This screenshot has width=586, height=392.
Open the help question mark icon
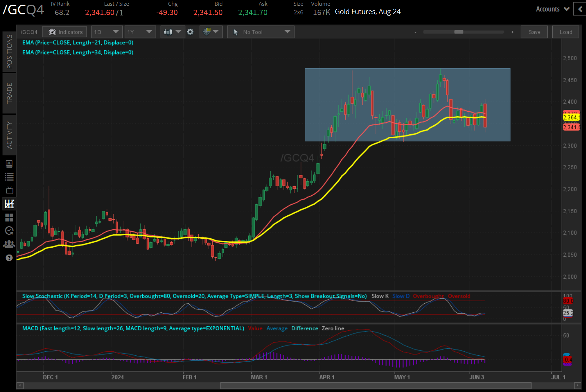(x=9, y=258)
